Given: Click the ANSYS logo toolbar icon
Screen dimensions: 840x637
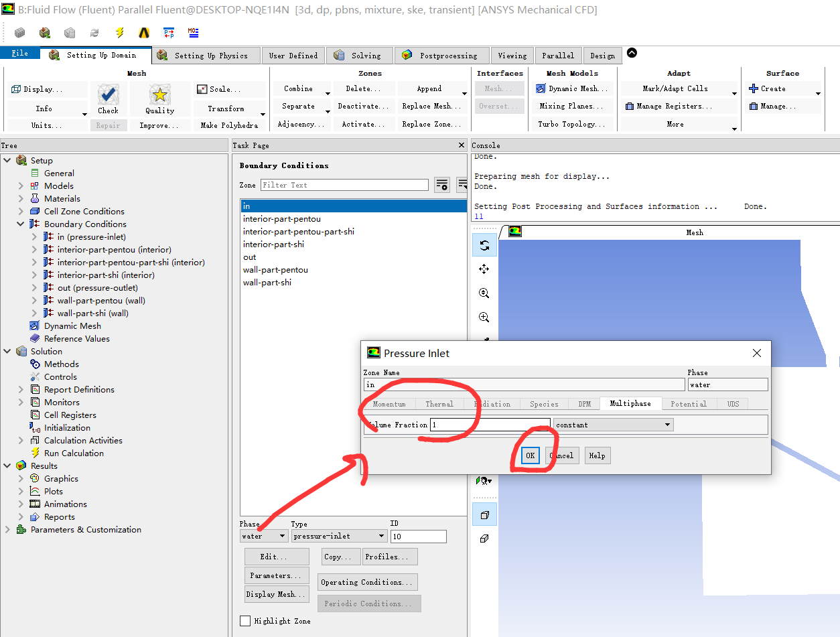Looking at the screenshot, I should [144, 32].
